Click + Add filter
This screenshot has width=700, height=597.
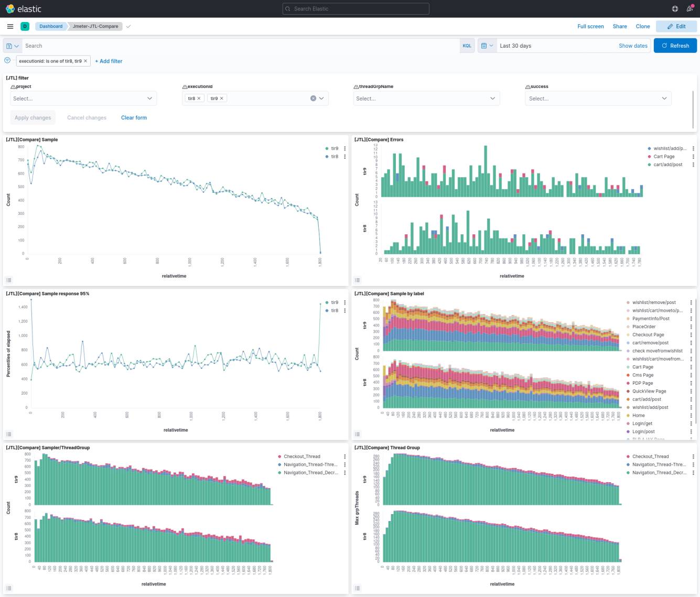tap(109, 61)
